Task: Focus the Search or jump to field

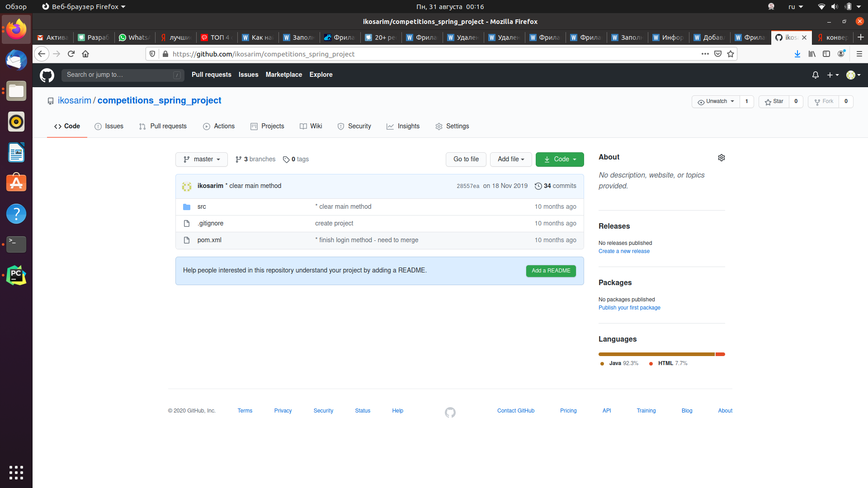Action: tap(123, 75)
